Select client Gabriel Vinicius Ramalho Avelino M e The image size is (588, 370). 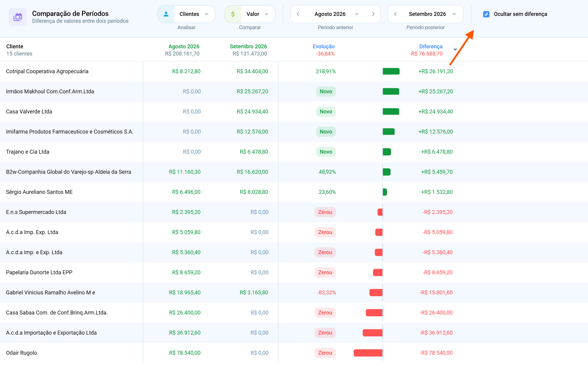(x=50, y=293)
